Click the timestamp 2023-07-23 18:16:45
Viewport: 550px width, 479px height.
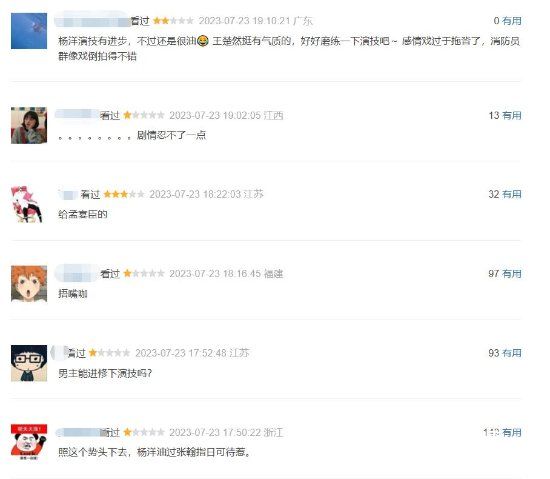tap(215, 274)
